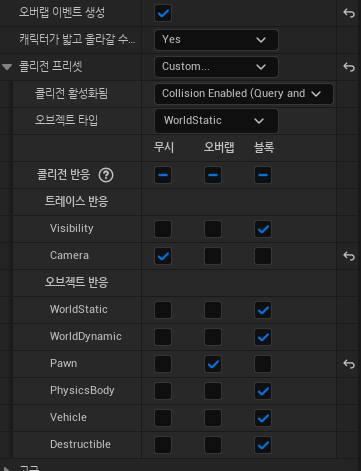This screenshot has width=361, height=471.
Task: Set Camera trace to 블록
Action: (x=263, y=256)
